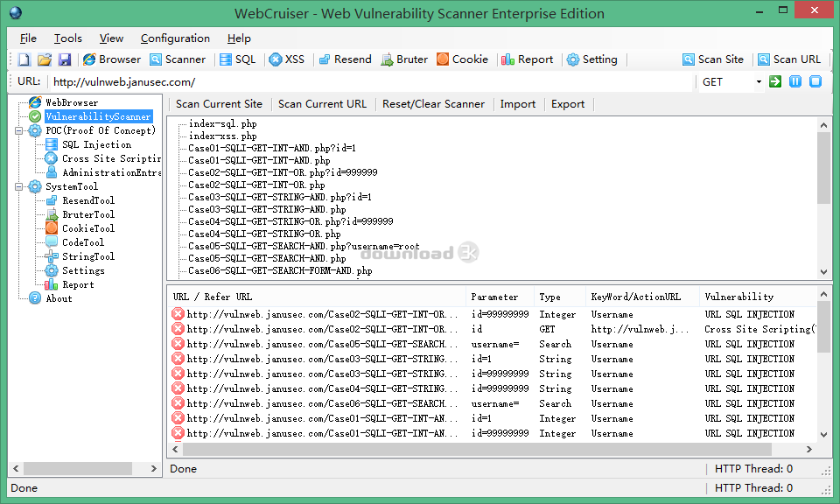Click the results horizontal scrollbar thumb
Screen dimensions: 840x504
point(477,449)
